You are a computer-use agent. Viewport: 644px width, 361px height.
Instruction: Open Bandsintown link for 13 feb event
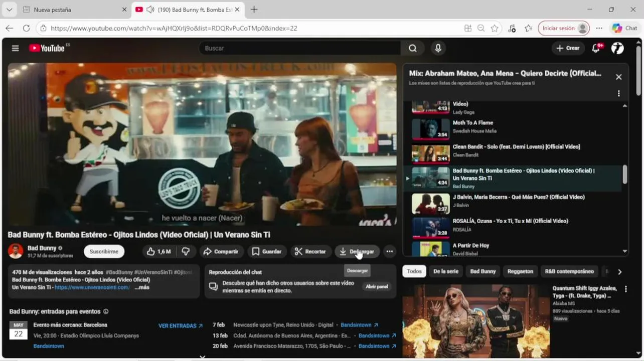(x=377, y=335)
